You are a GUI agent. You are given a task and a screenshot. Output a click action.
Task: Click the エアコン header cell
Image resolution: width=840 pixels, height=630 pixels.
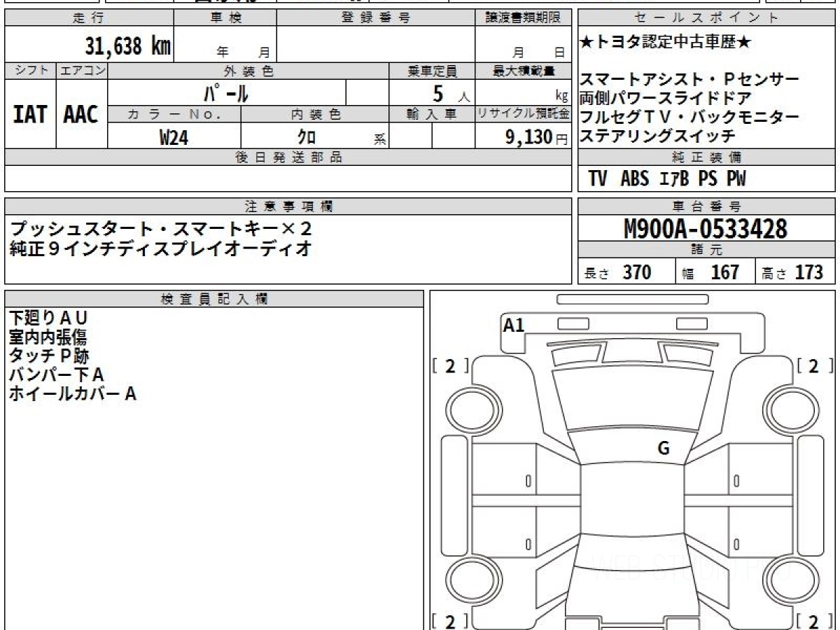coord(82,71)
